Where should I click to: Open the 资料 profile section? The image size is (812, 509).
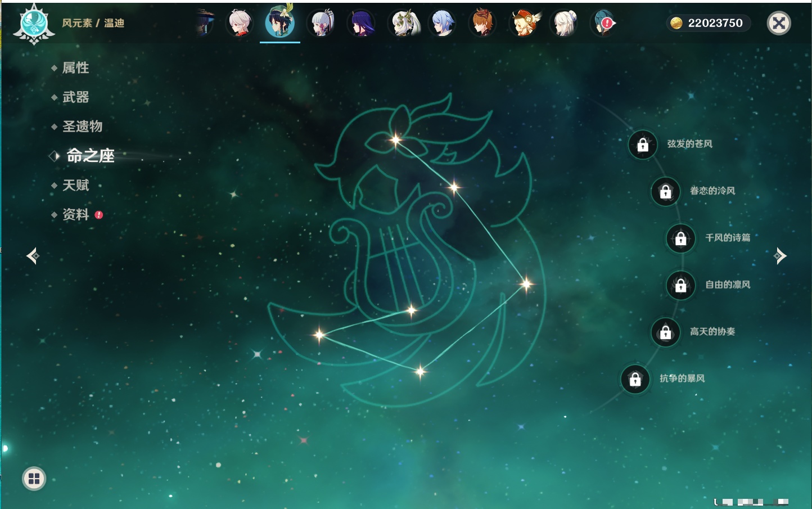(77, 214)
